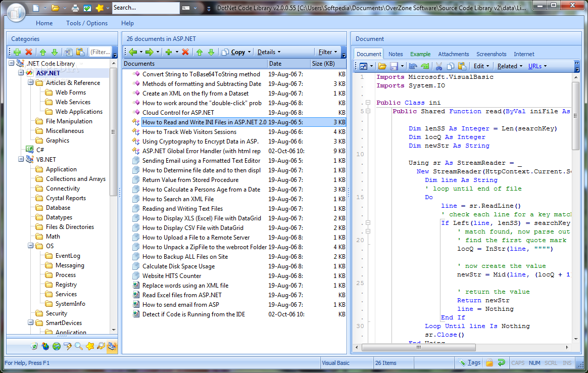Click the paste clipboard icon in the editor toolbar

[x=462, y=66]
